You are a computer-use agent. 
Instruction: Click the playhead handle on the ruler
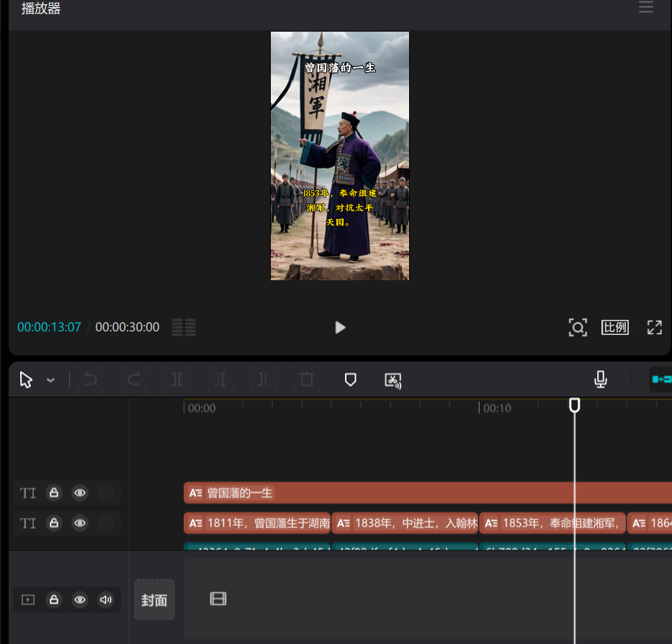coord(574,405)
